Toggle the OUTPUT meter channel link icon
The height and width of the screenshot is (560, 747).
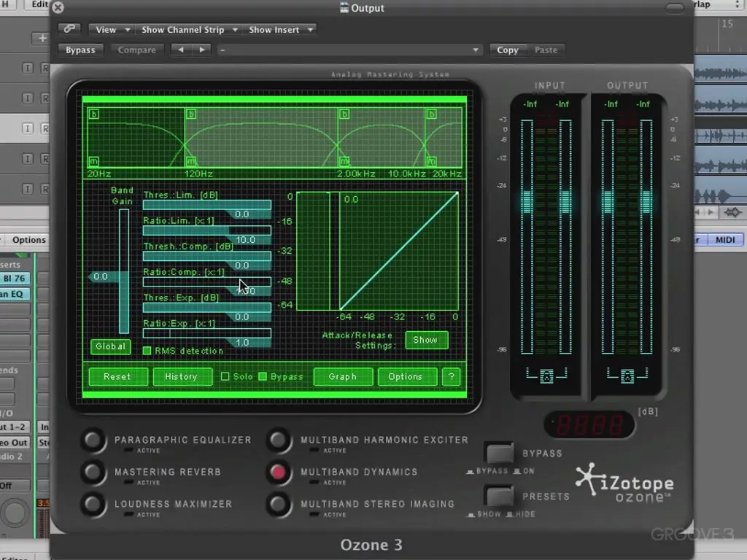pyautogui.click(x=627, y=376)
